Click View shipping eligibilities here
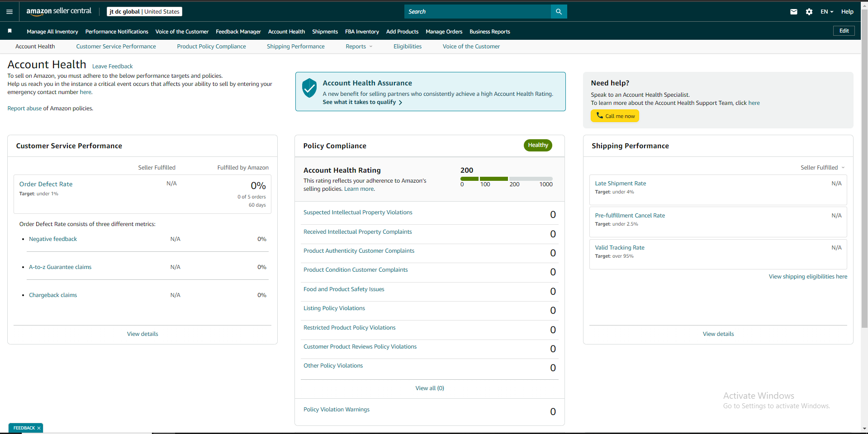 point(808,277)
